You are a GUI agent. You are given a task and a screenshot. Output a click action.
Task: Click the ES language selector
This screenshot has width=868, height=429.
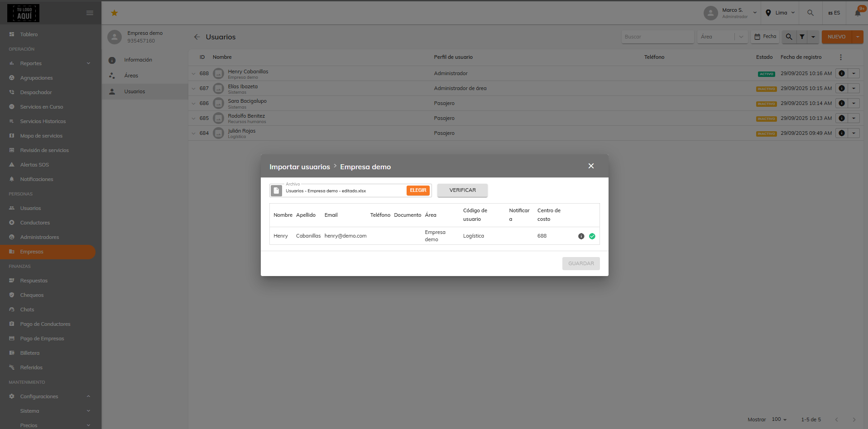[834, 13]
